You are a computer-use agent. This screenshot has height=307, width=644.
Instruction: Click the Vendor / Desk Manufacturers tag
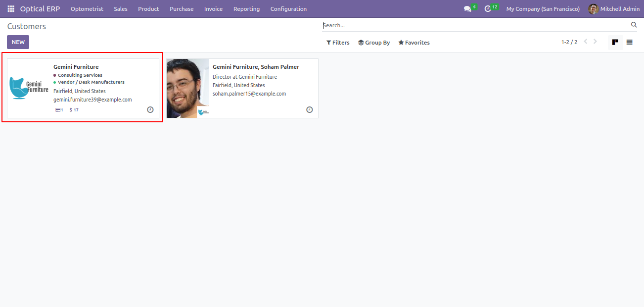pos(91,82)
